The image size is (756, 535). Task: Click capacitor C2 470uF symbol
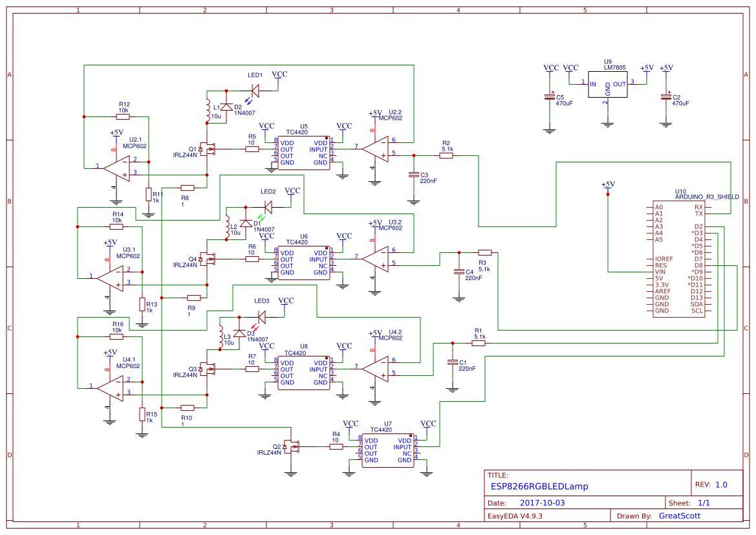(666, 97)
